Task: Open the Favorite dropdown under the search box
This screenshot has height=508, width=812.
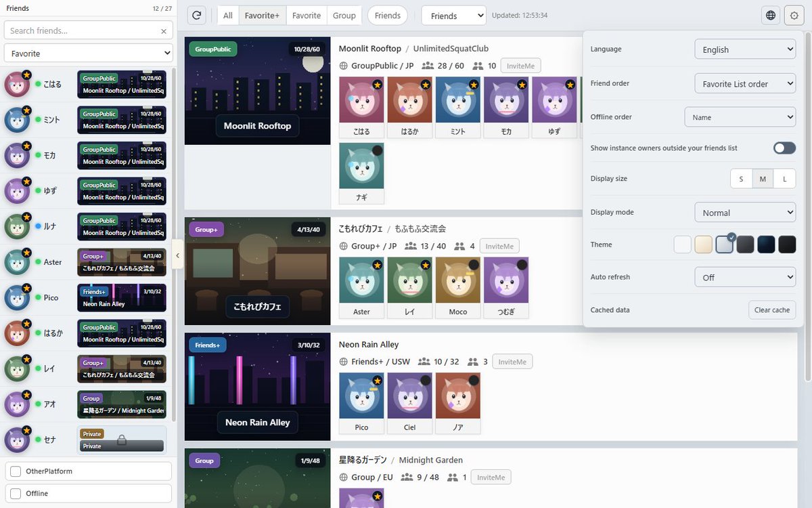Action: point(89,53)
